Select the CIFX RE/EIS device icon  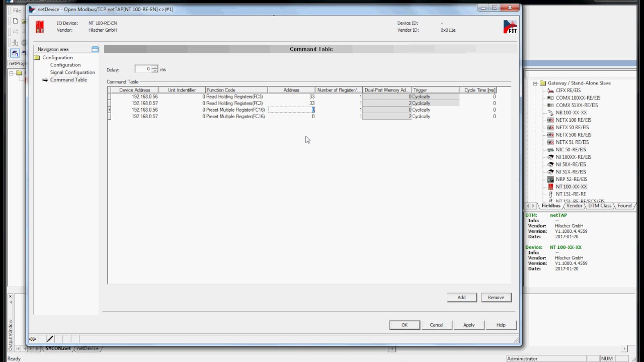pyautogui.click(x=550, y=90)
